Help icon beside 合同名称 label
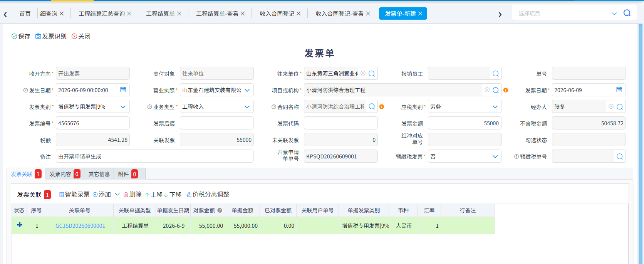 (274, 107)
